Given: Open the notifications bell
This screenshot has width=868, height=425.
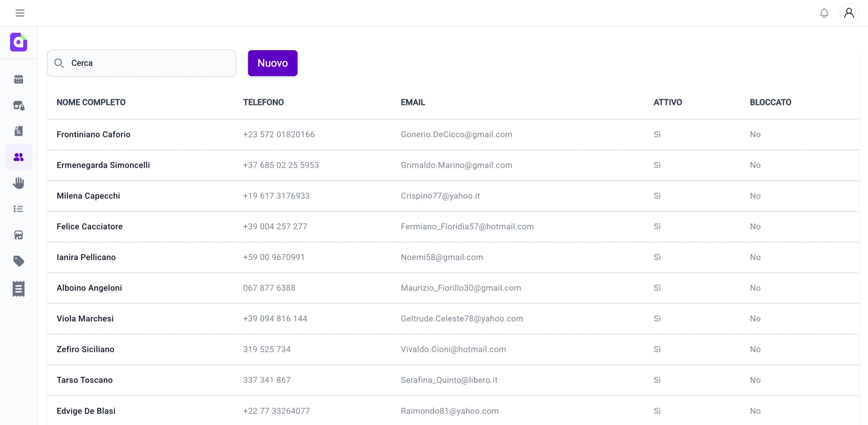Looking at the screenshot, I should tap(824, 13).
